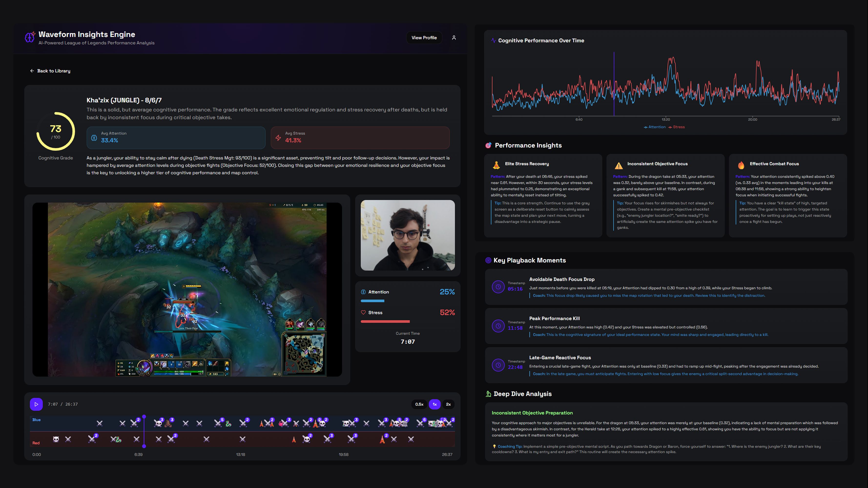Click the Blue team dragon event icon
This screenshot has width=868, height=488.
tap(228, 424)
